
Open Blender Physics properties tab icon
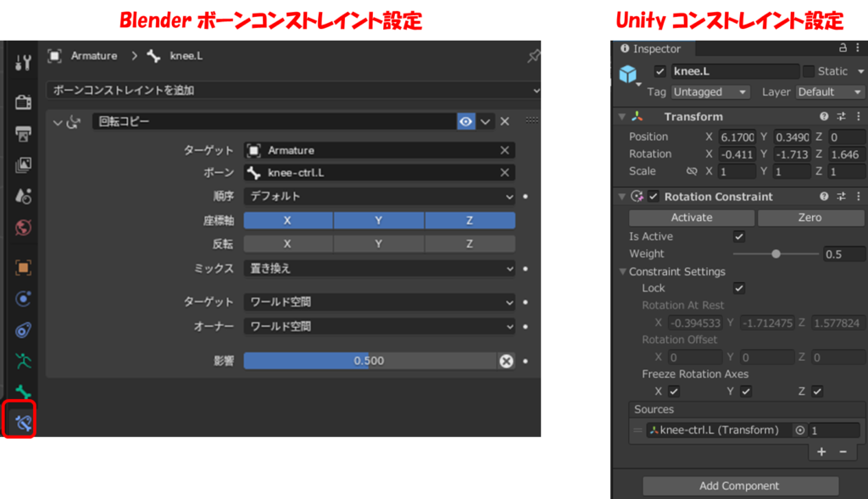[23, 298]
